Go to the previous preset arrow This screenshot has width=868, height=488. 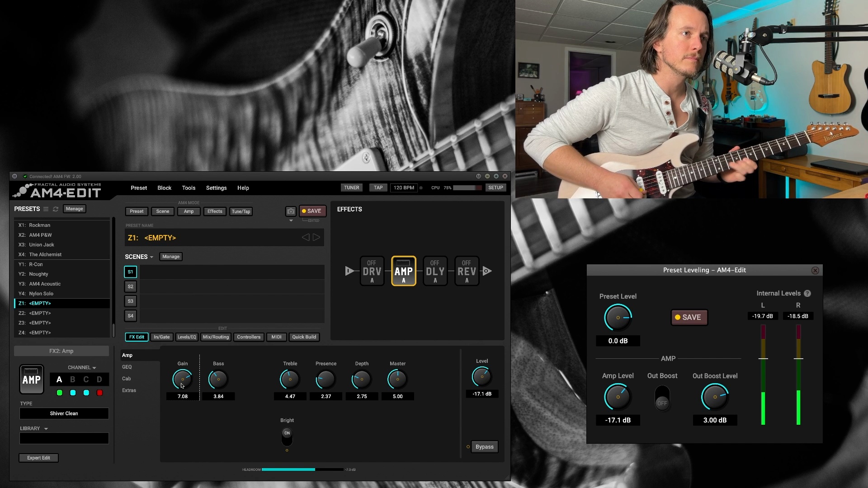pyautogui.click(x=306, y=237)
